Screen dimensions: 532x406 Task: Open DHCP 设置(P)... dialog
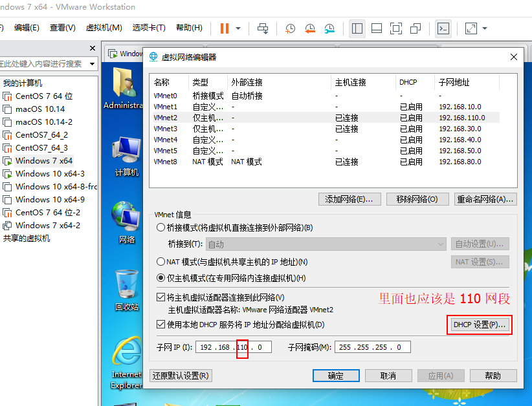coord(480,325)
